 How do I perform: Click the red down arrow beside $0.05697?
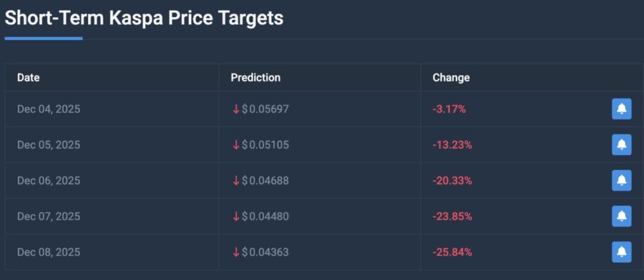[x=236, y=109]
